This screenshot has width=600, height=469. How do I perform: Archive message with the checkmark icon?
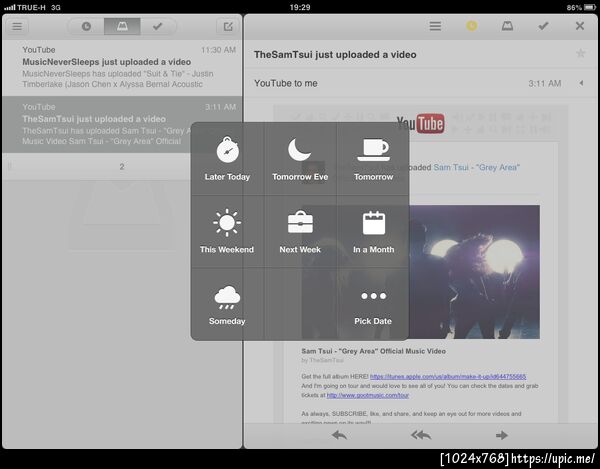(x=543, y=26)
